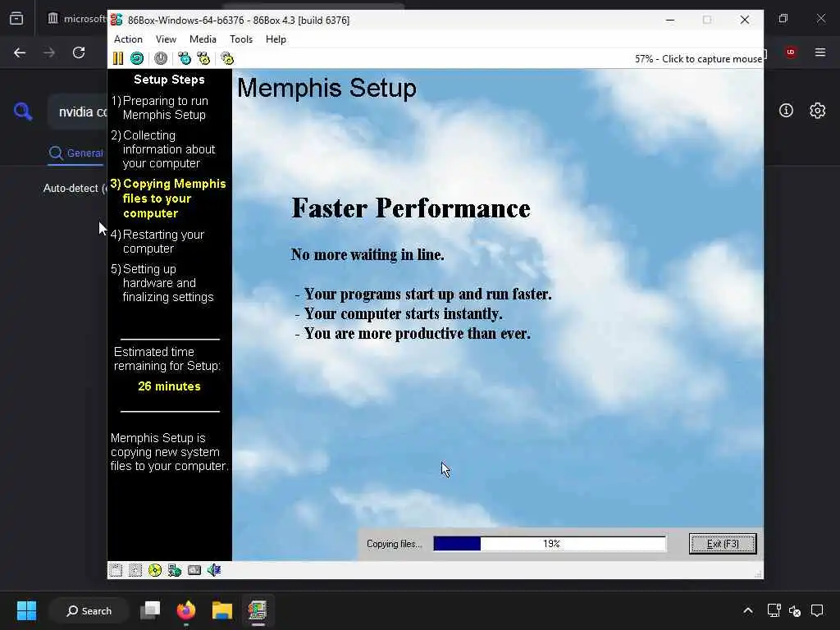Image resolution: width=840 pixels, height=630 pixels.
Task: Click red uBlock extension icon in browser
Action: click(791, 52)
